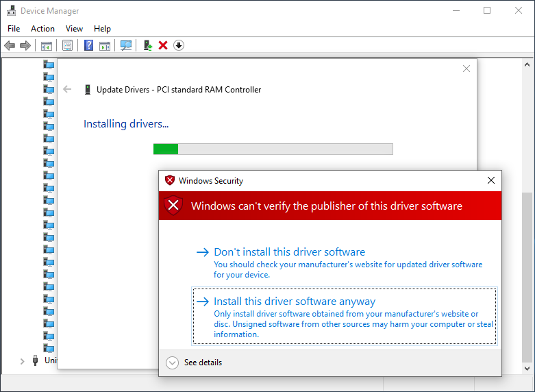535x392 pixels.
Task: Click the back arrow in Update Drivers wizard
Action: (67, 90)
